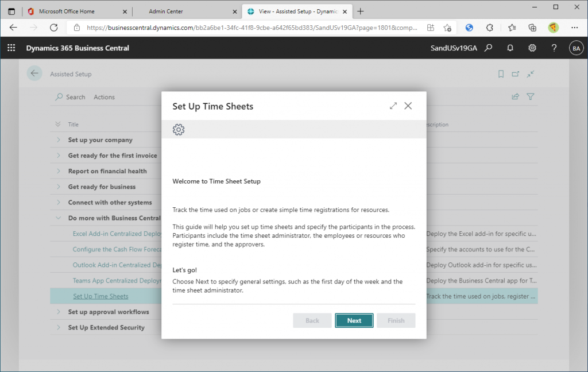Close the Assisted Setup browser tab
The width and height of the screenshot is (588, 372).
(x=345, y=11)
